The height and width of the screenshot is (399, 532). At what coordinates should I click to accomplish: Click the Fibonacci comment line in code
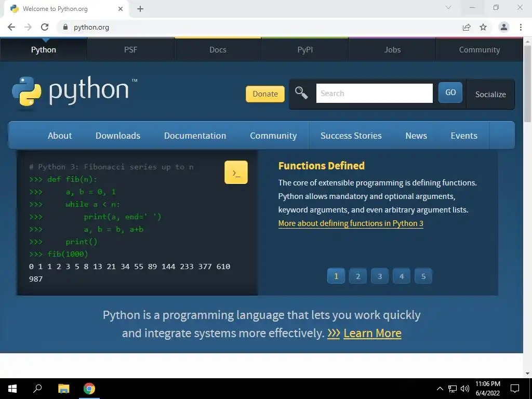[111, 167]
